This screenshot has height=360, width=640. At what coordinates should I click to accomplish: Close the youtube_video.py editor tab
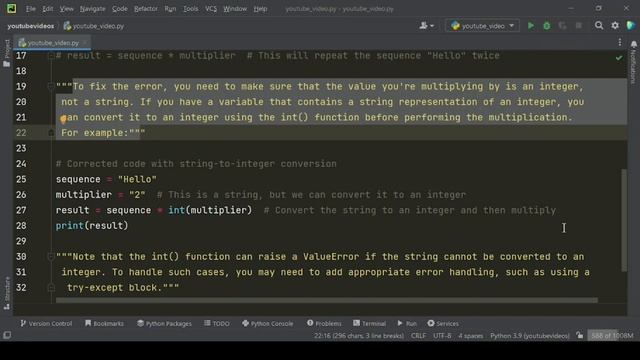coord(85,42)
